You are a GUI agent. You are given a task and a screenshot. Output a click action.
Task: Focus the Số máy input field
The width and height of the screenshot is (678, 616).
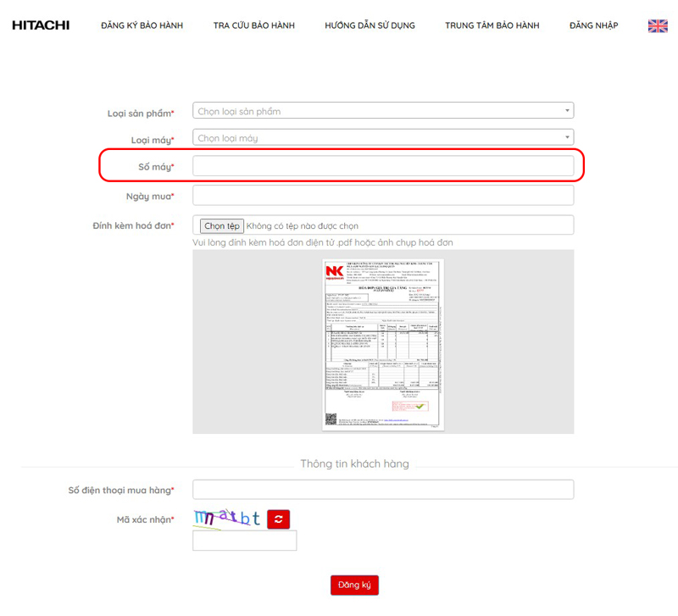click(383, 166)
